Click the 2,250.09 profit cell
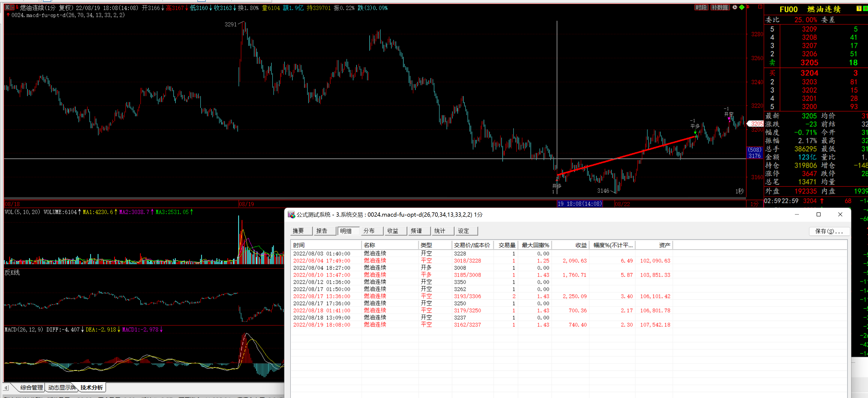Screen dimensions: 868x398 (574, 296)
